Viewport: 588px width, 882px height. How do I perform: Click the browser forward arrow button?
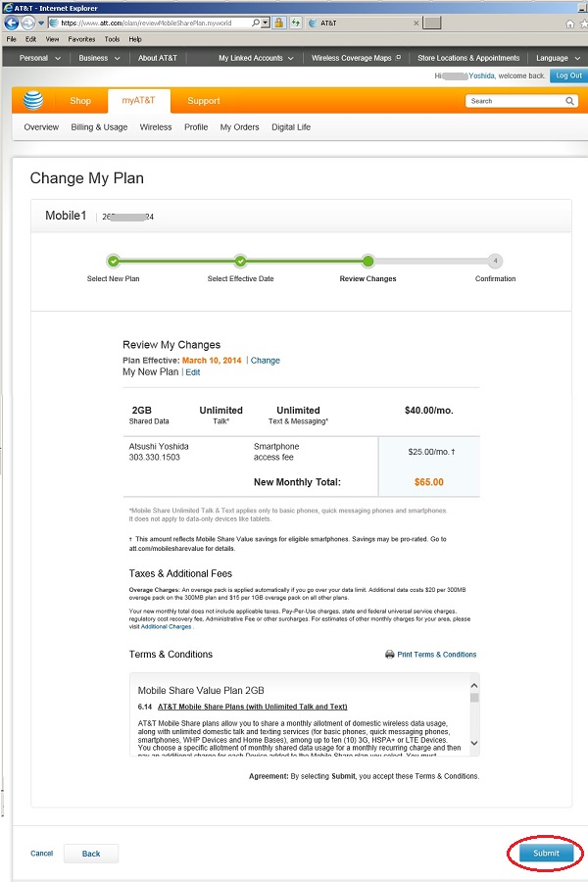(27, 24)
